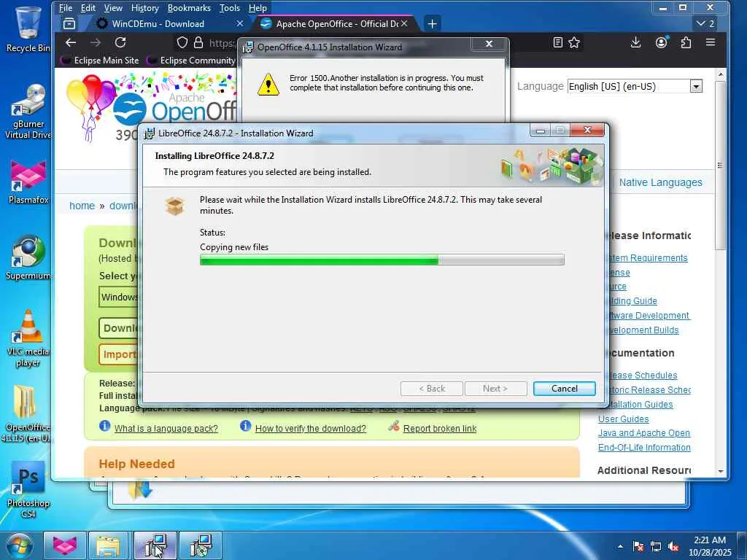Viewport: 747px width, 560px height.
Task: Open the browser Downloads panel
Action: pyautogui.click(x=635, y=42)
